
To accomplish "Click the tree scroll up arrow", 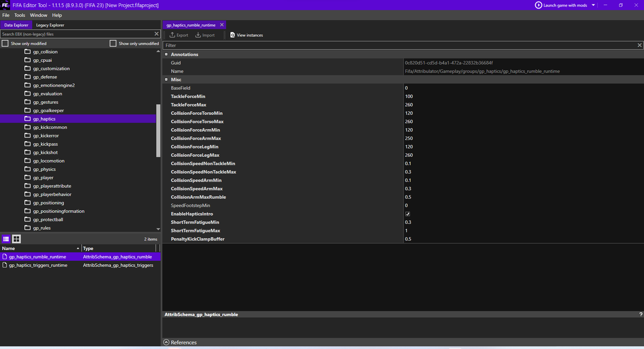I will (158, 52).
